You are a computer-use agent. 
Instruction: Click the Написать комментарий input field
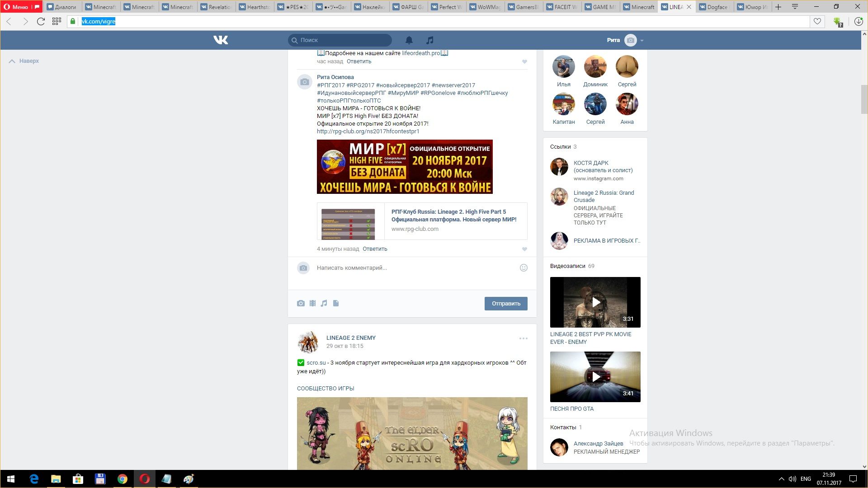[x=416, y=268]
